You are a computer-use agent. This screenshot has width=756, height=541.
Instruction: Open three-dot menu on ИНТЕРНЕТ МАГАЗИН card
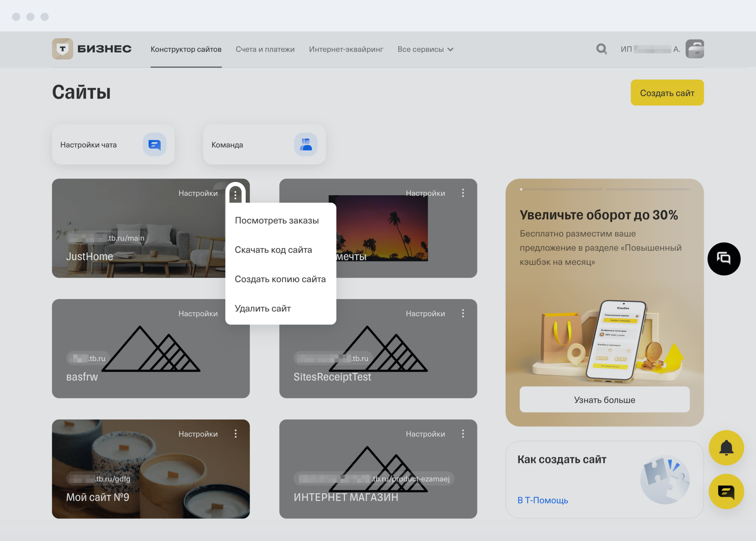click(463, 433)
